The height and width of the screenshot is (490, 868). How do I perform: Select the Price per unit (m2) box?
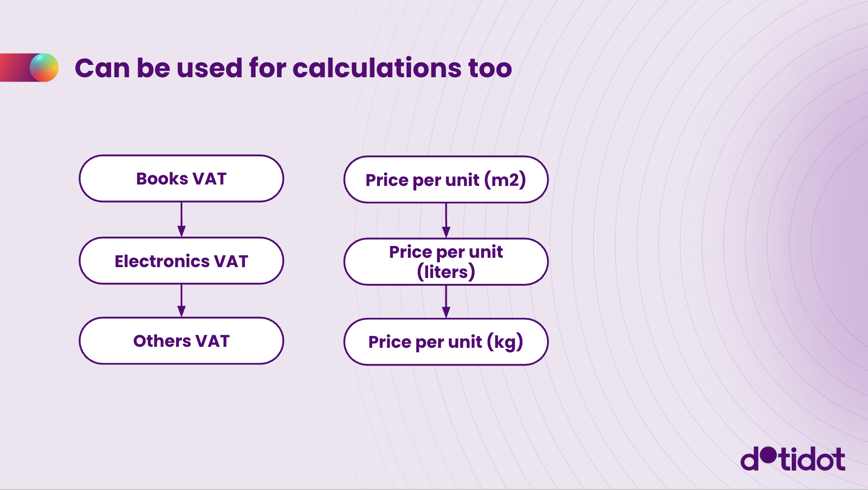pyautogui.click(x=446, y=180)
